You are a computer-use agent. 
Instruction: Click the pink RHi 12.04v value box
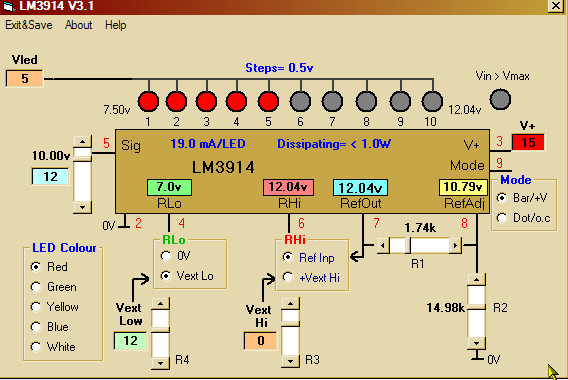(x=288, y=187)
